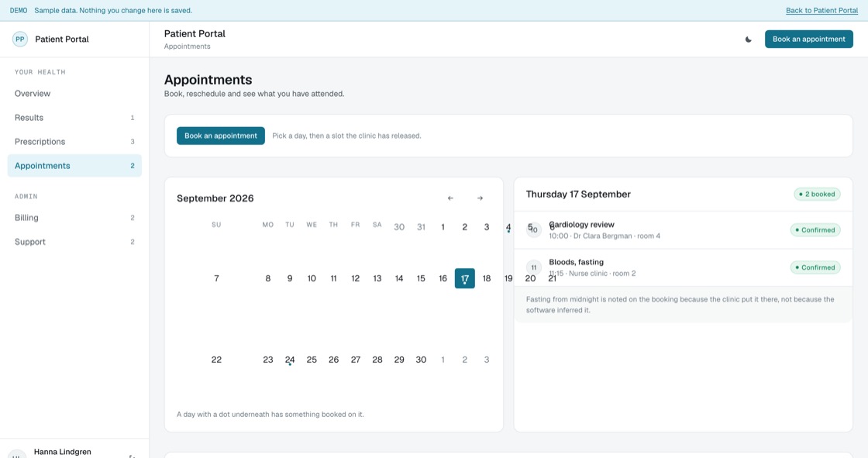Click the DEMO label in the top banner

(x=19, y=11)
